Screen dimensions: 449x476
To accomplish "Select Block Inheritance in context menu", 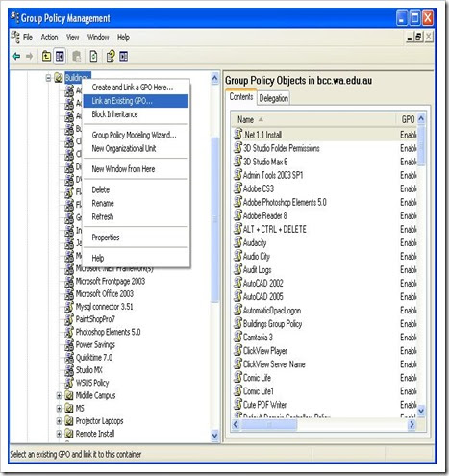I will pos(136,114).
